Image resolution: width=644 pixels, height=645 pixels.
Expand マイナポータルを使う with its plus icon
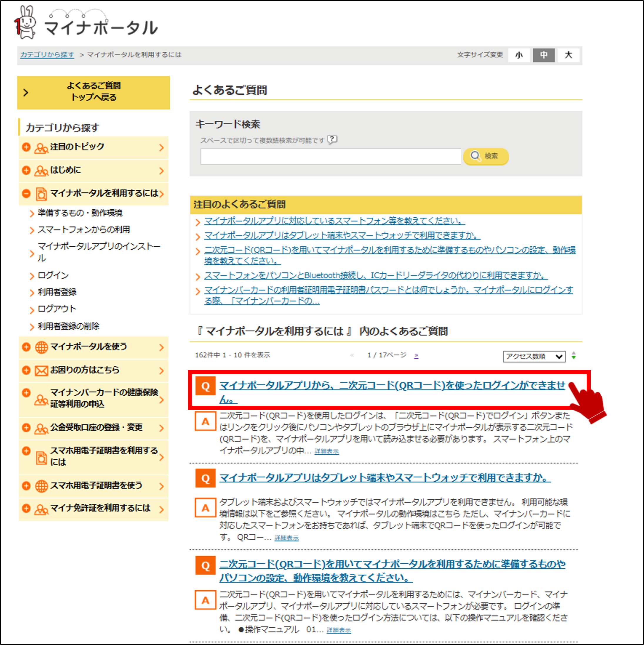[x=26, y=347]
